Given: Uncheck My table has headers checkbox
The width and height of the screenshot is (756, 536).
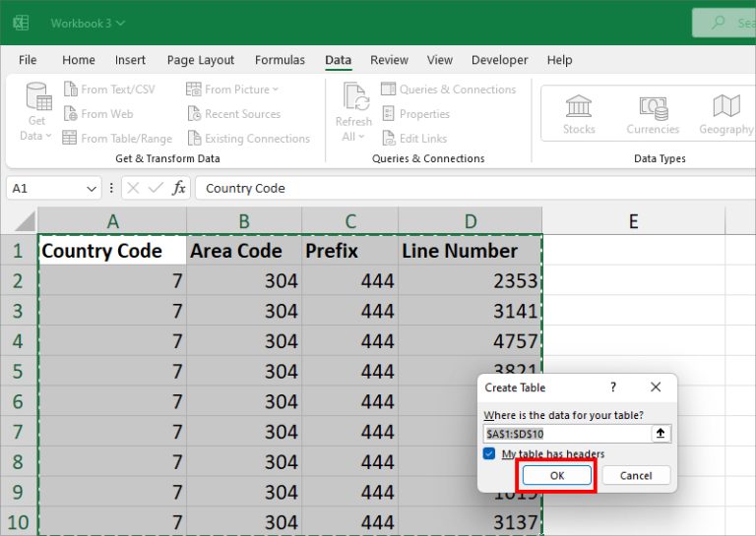Looking at the screenshot, I should point(489,453).
